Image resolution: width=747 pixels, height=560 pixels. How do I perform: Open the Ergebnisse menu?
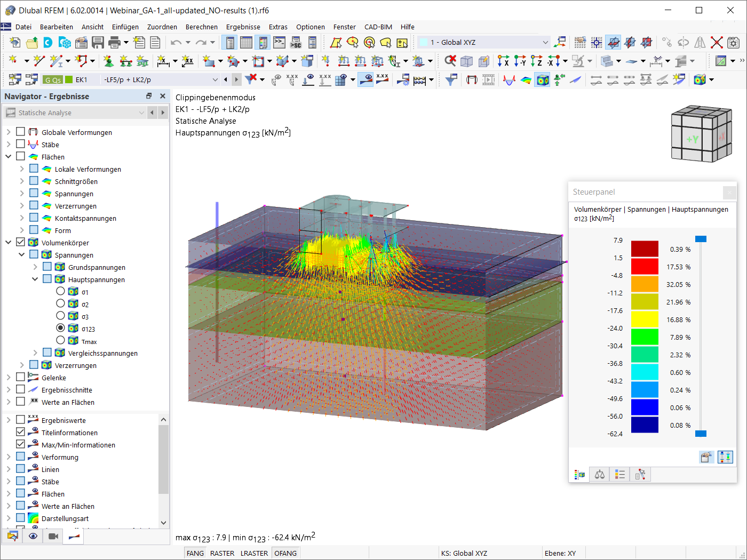tap(243, 27)
